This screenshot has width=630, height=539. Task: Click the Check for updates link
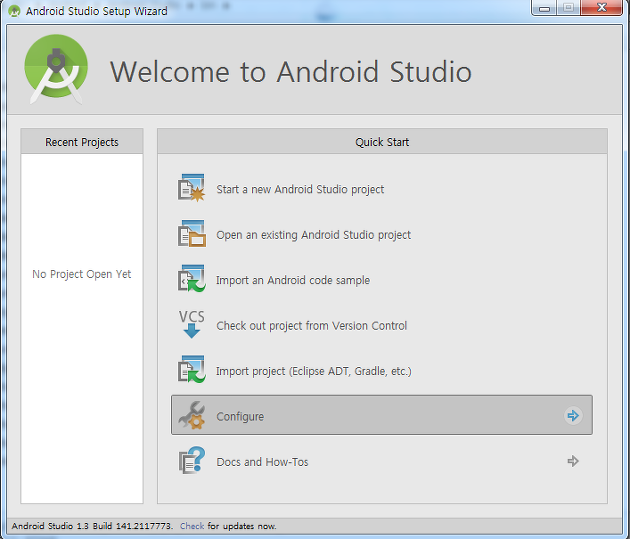tap(192, 526)
